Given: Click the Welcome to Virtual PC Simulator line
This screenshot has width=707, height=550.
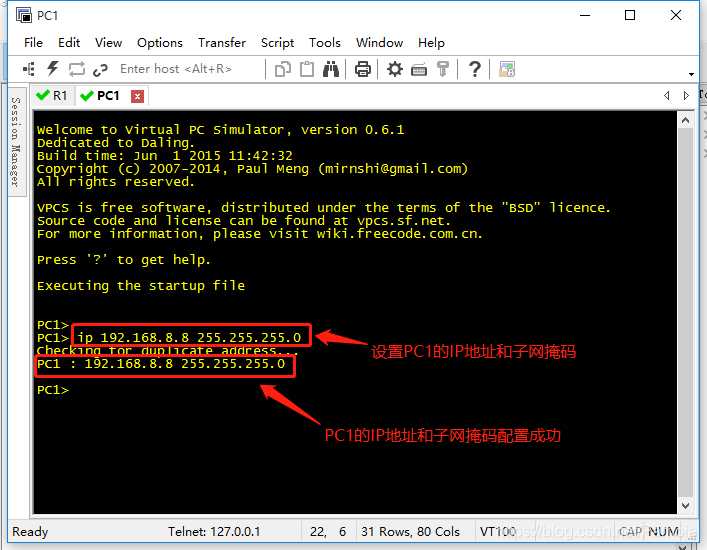Looking at the screenshot, I should (x=220, y=130).
